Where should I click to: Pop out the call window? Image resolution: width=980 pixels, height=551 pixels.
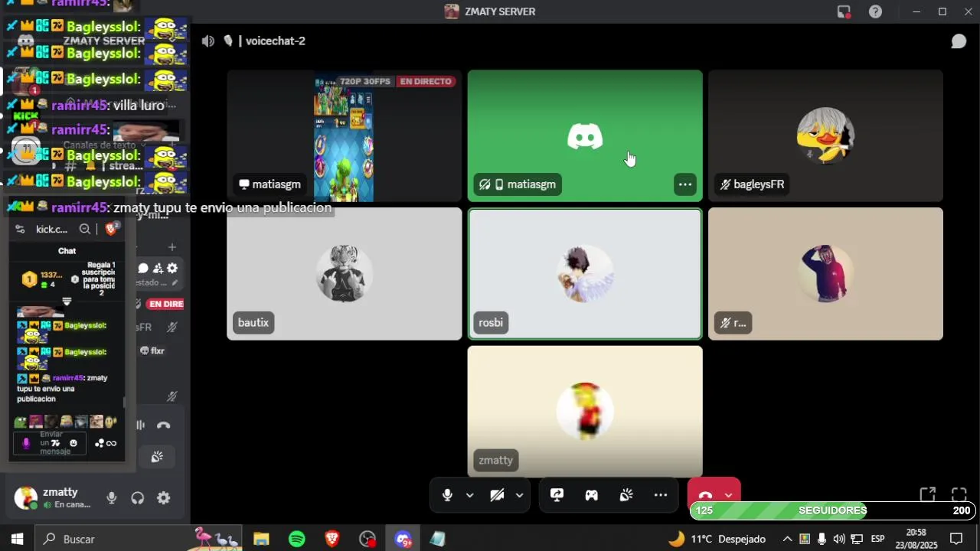pos(927,495)
